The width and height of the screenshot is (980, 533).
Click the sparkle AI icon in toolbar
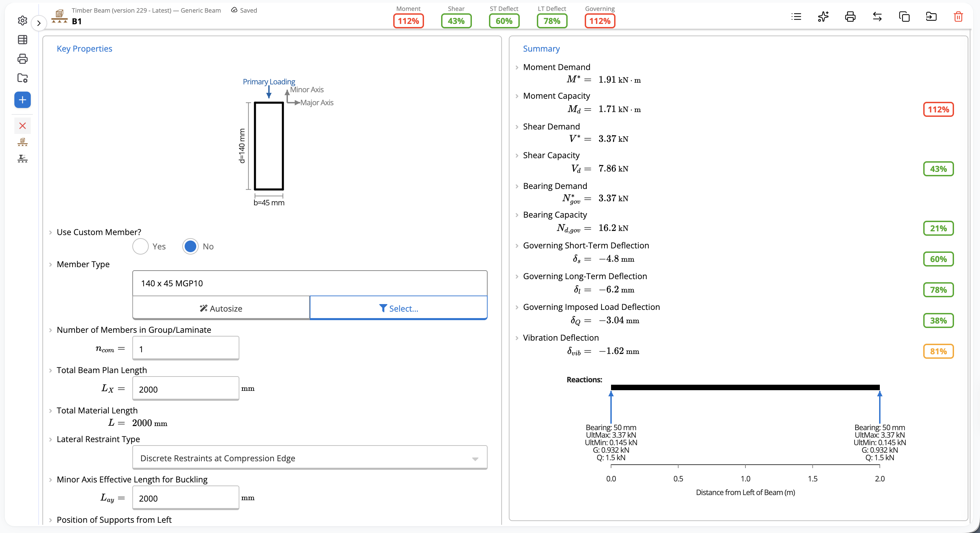[823, 17]
